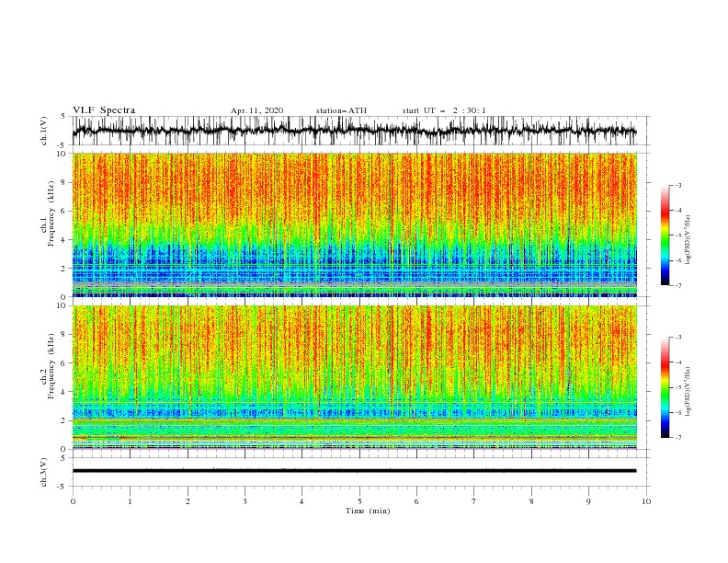Click time axis tick label '10'
The image size is (728, 563).
pos(646,501)
